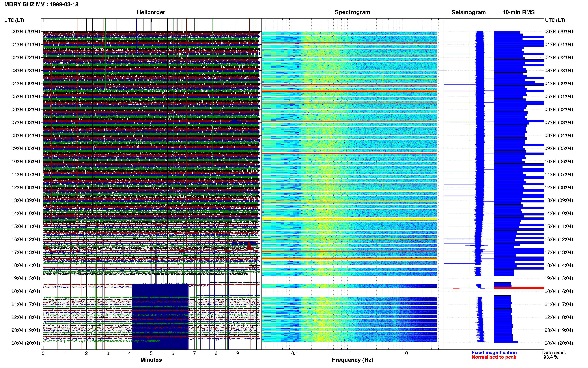Click the left '08:04 (04:04)' time label
Viewport: 588px width, 368px height.
26,135
